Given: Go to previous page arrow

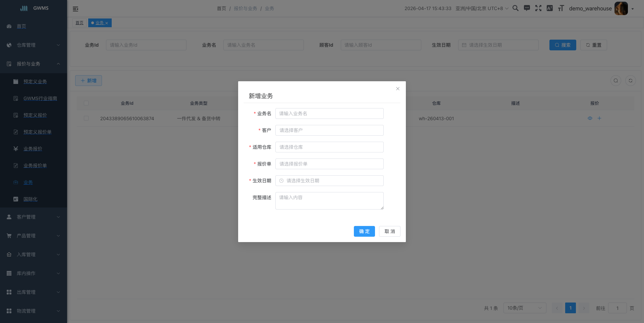Looking at the screenshot, I should pyautogui.click(x=557, y=308).
